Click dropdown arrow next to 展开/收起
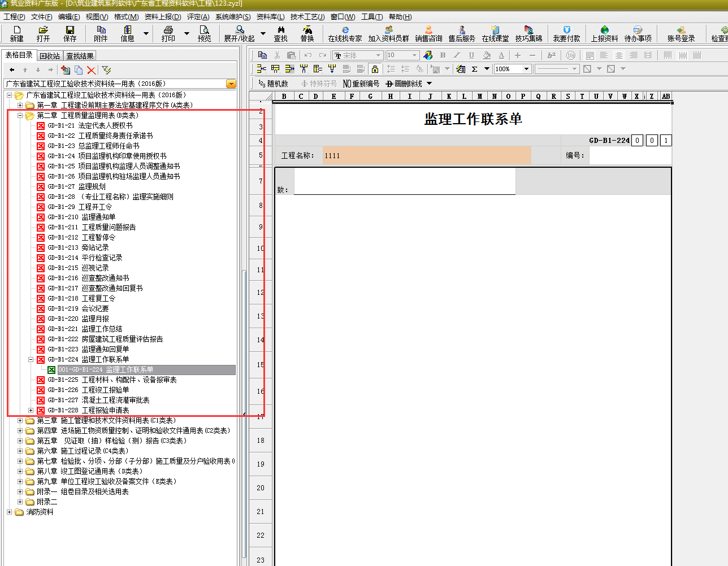The height and width of the screenshot is (566, 728). pyautogui.click(x=264, y=34)
